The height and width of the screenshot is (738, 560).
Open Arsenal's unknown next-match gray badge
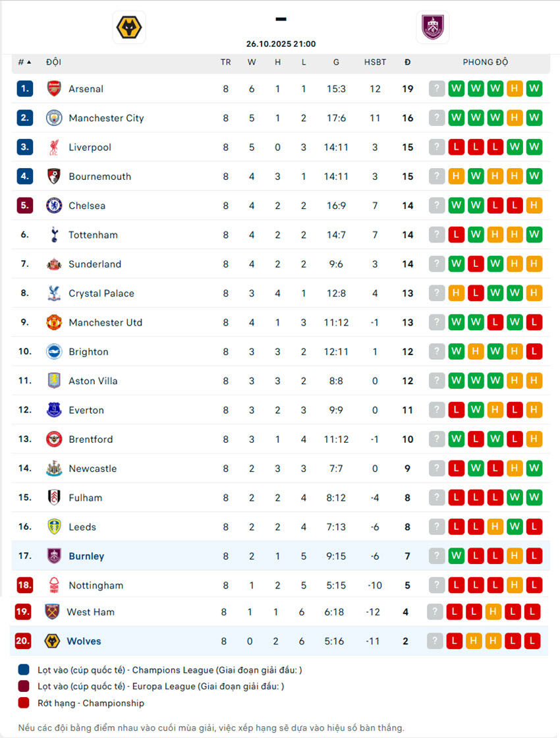click(437, 89)
